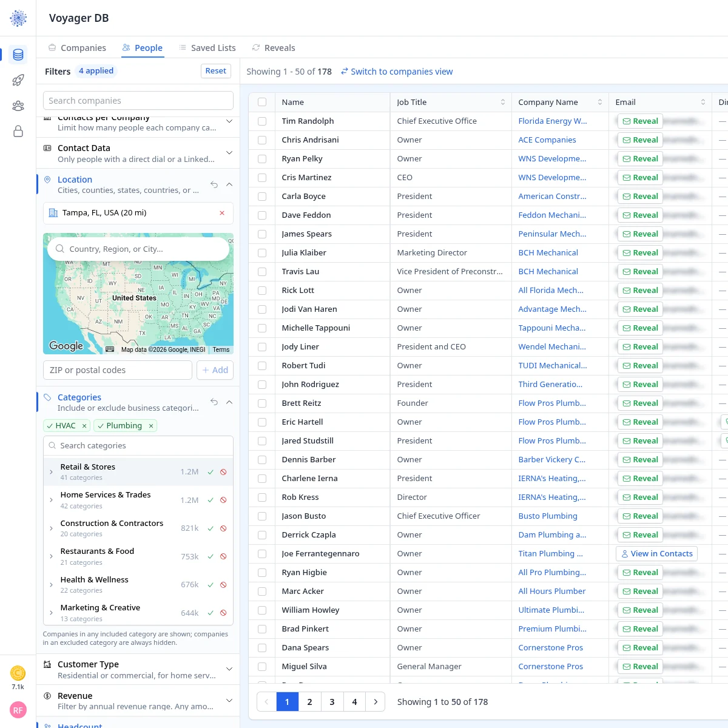This screenshot has height=728, width=728.
Task: Toggle the select-all checkbox in table header
Action: pos(262,103)
